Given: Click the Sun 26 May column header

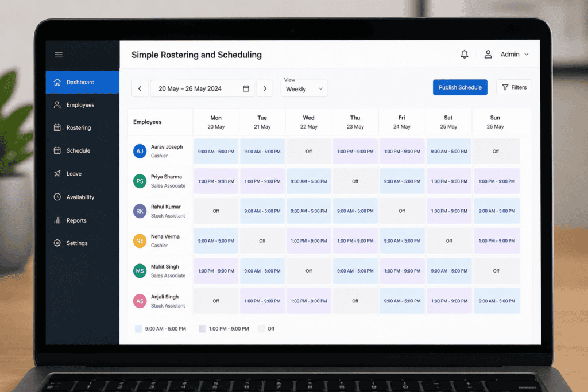Looking at the screenshot, I should pyautogui.click(x=495, y=122).
